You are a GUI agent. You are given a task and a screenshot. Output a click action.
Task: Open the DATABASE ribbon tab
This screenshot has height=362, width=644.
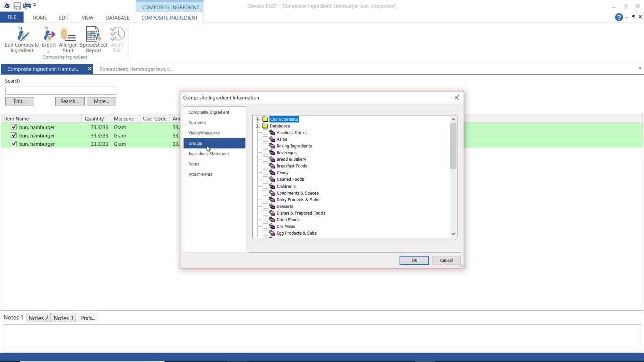point(117,18)
